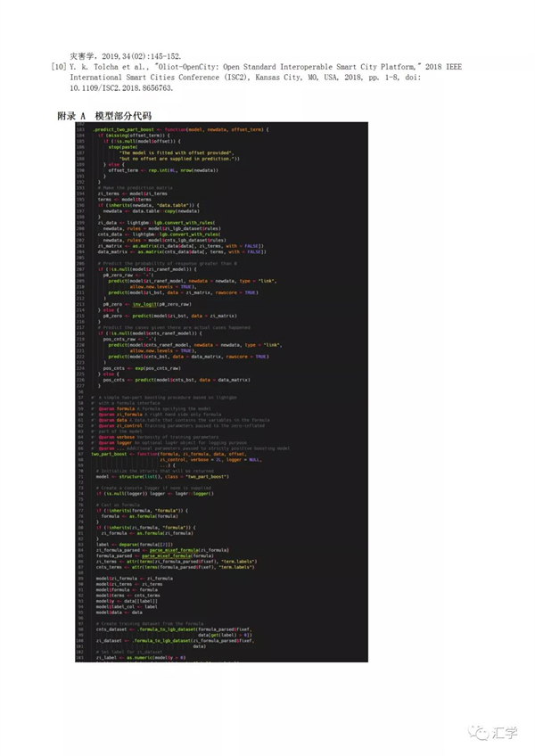Viewport: 535px width, 756px height.
Task: Click code line 'if (!is.null(model$zi_ranef_model)) {'
Action: (x=147, y=269)
